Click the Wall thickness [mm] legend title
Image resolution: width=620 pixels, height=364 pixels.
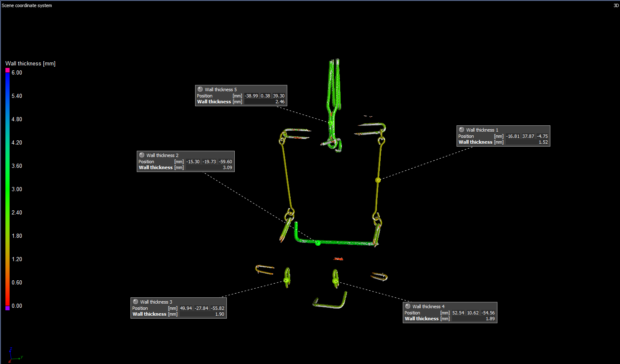(x=30, y=64)
